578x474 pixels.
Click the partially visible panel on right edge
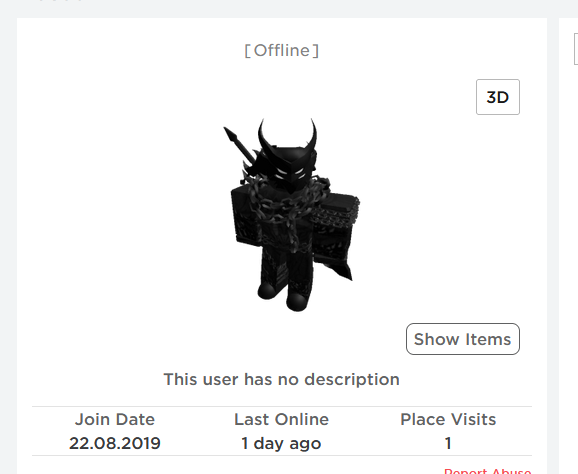click(x=568, y=245)
